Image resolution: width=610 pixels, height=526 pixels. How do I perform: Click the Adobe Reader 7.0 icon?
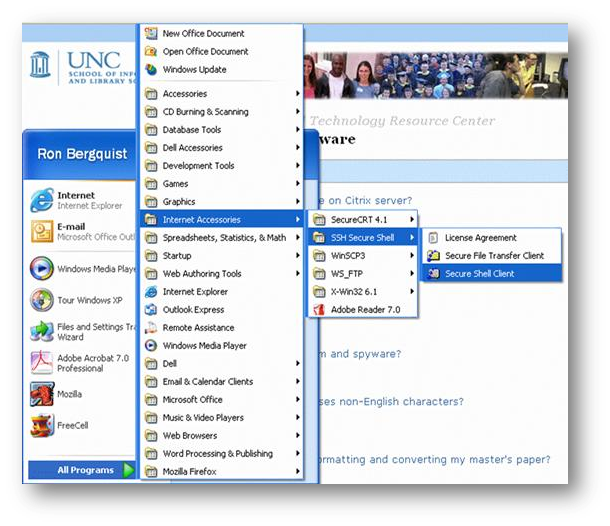[x=319, y=310]
